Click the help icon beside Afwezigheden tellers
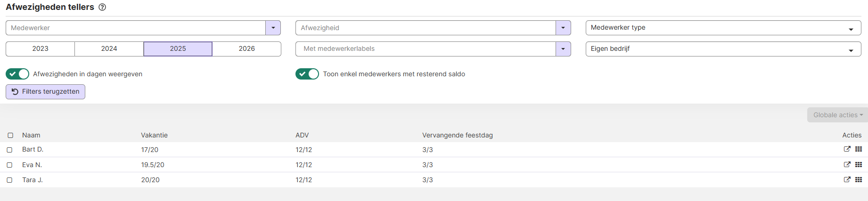Image resolution: width=868 pixels, height=201 pixels. 102,7
